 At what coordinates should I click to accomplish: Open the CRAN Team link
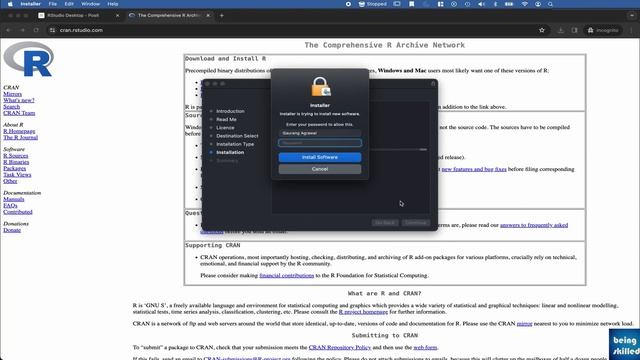coord(19,113)
